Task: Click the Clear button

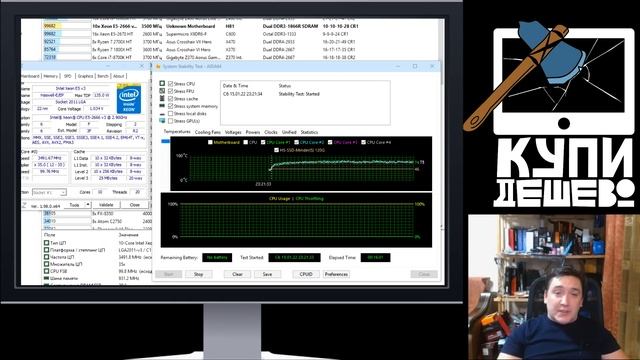Action: click(237, 274)
